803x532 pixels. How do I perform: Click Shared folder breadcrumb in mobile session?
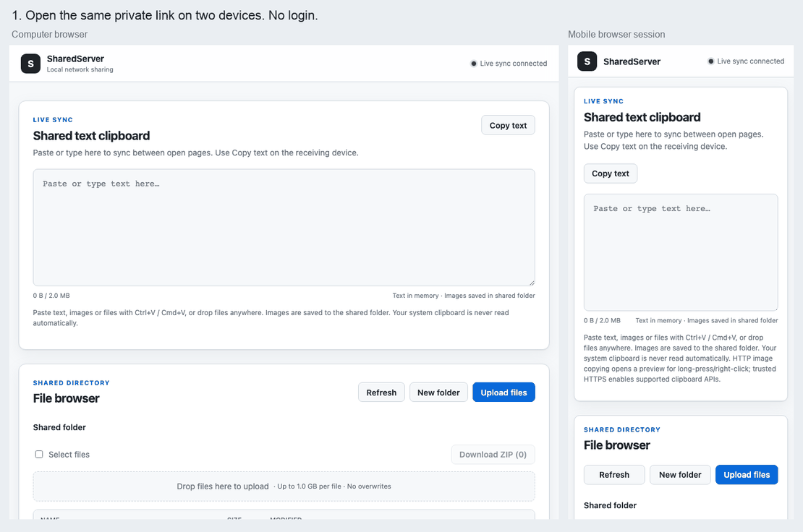pos(610,505)
